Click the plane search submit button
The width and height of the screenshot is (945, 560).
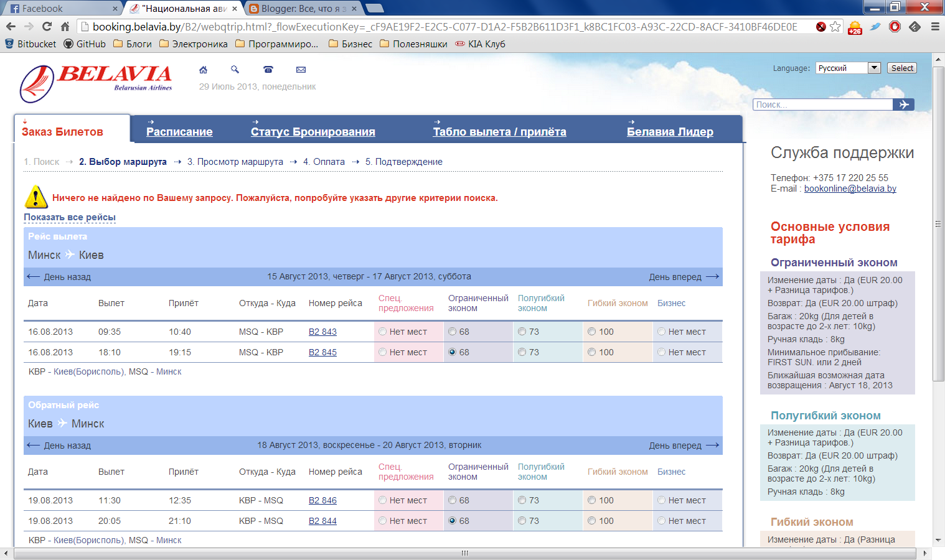pyautogui.click(x=903, y=105)
